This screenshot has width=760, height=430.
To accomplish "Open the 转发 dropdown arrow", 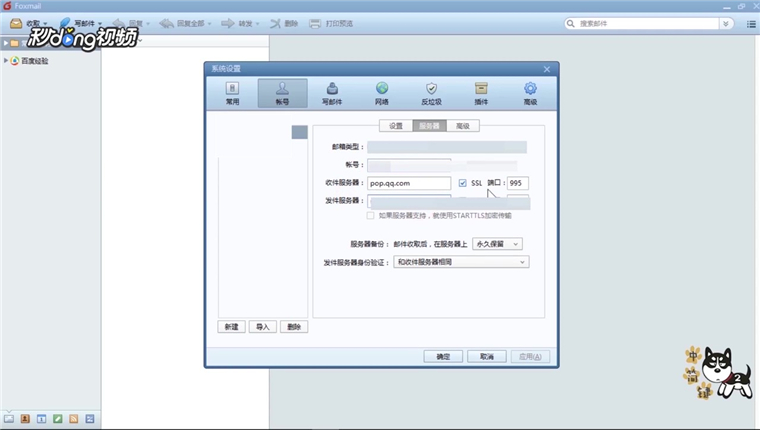I will pos(257,24).
